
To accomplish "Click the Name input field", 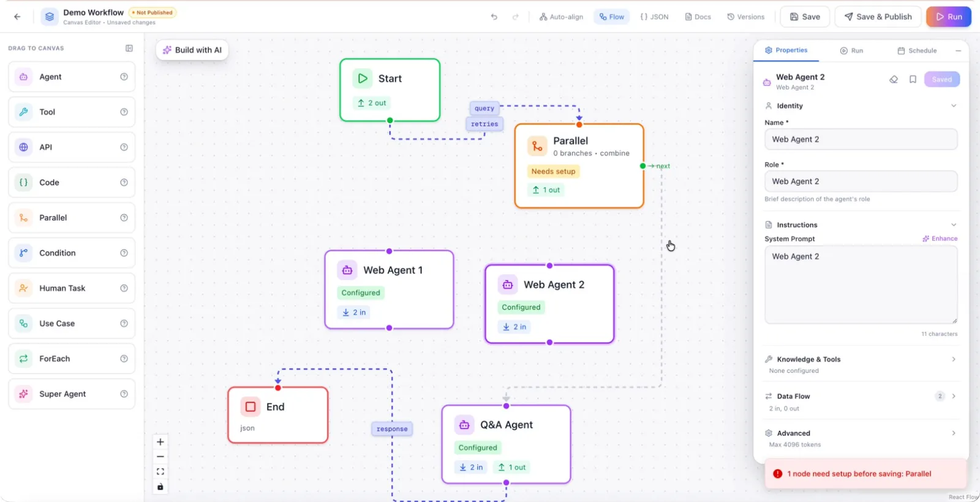I will (x=861, y=139).
